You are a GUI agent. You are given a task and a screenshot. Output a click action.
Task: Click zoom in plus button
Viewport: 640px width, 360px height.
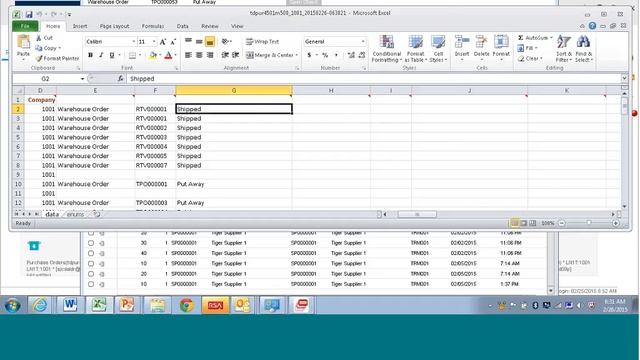[x=616, y=223]
